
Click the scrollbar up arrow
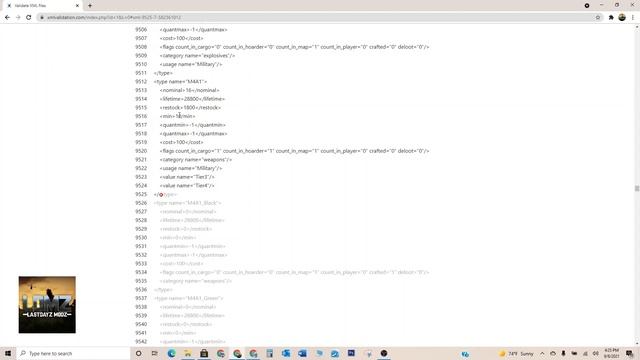tap(637, 27)
